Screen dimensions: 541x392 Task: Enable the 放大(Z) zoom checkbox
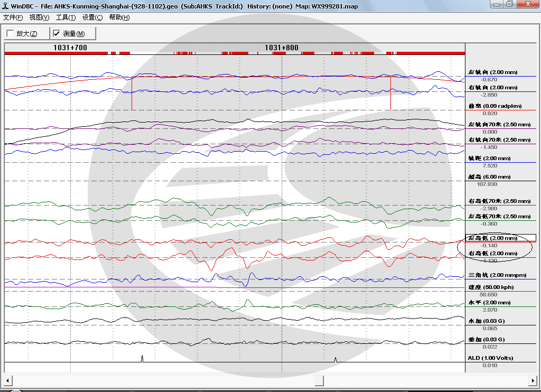[11, 33]
